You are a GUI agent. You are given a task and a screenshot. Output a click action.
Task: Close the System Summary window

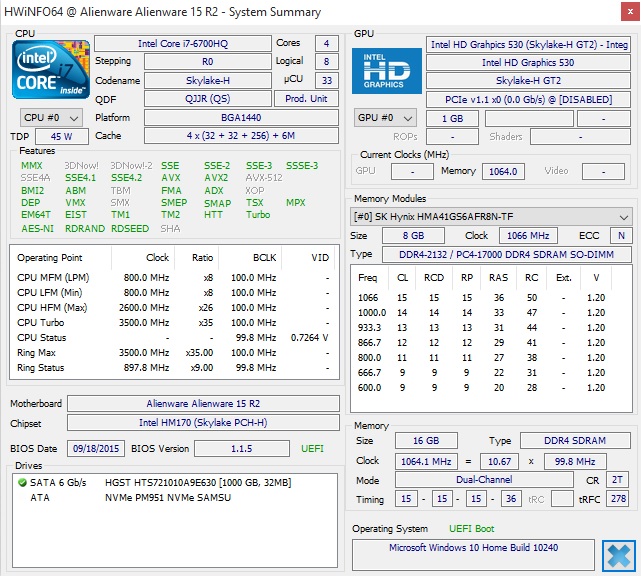click(x=630, y=12)
